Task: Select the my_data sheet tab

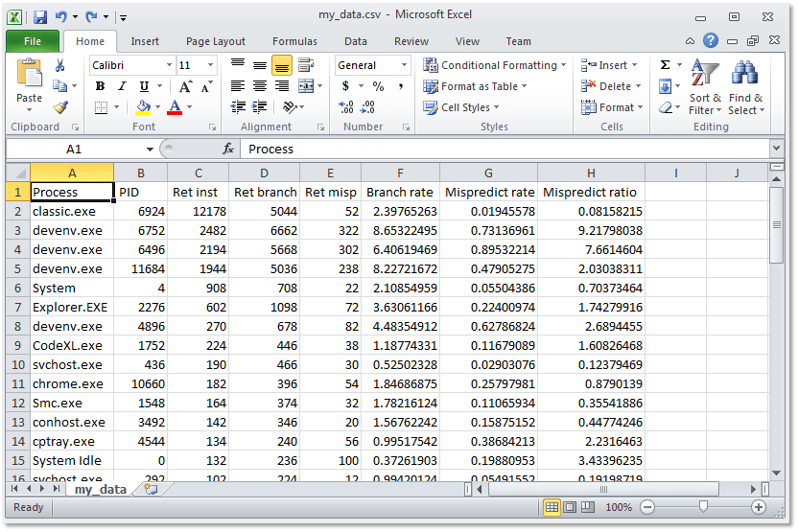Action: click(101, 489)
